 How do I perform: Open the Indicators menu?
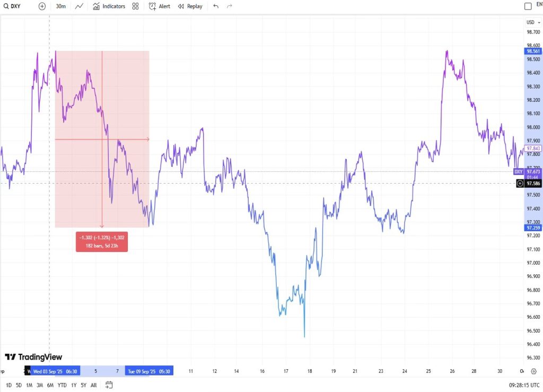click(109, 6)
